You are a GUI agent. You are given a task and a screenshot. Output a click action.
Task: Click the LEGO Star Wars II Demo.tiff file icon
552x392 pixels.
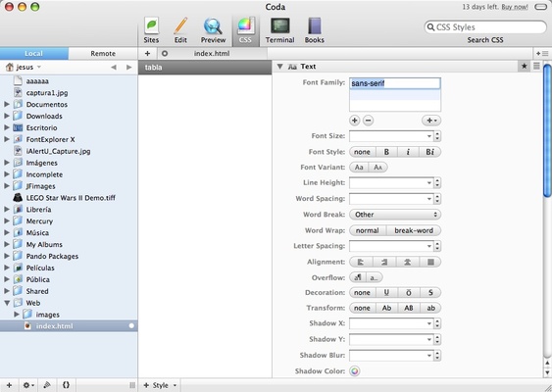click(x=18, y=197)
